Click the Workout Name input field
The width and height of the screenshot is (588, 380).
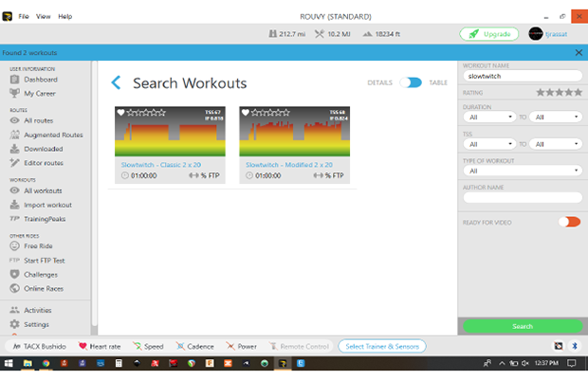pyautogui.click(x=522, y=75)
